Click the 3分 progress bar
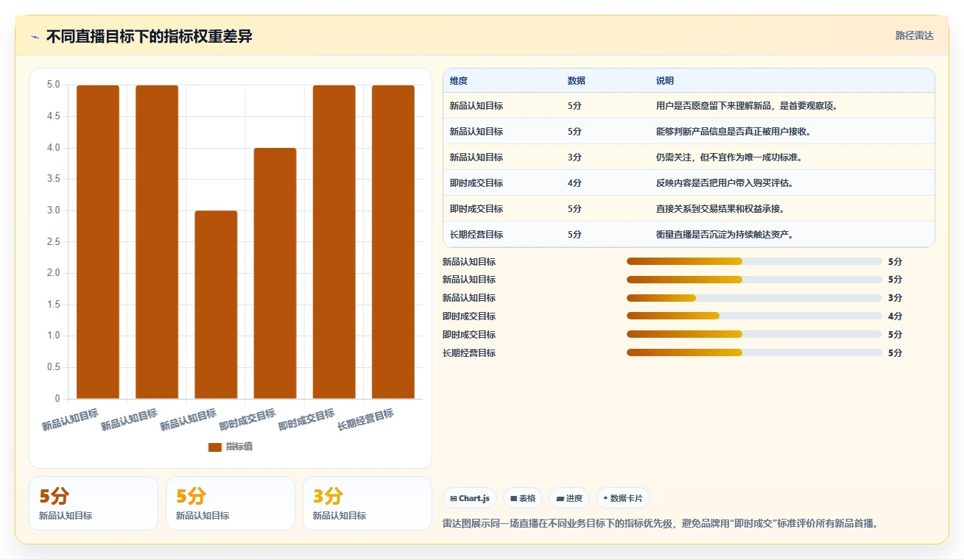The width and height of the screenshot is (964, 560). point(754,298)
